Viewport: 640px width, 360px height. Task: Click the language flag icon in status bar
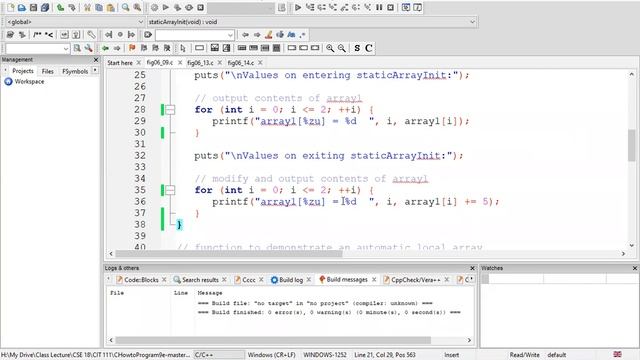(618, 354)
